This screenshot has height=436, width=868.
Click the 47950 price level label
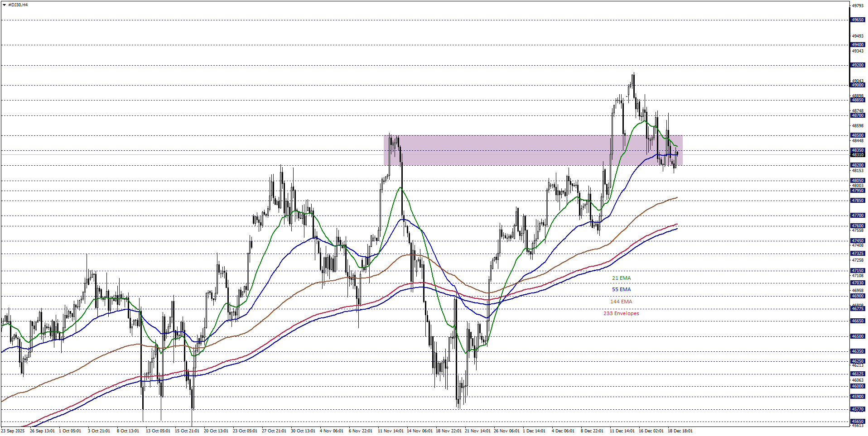858,191
